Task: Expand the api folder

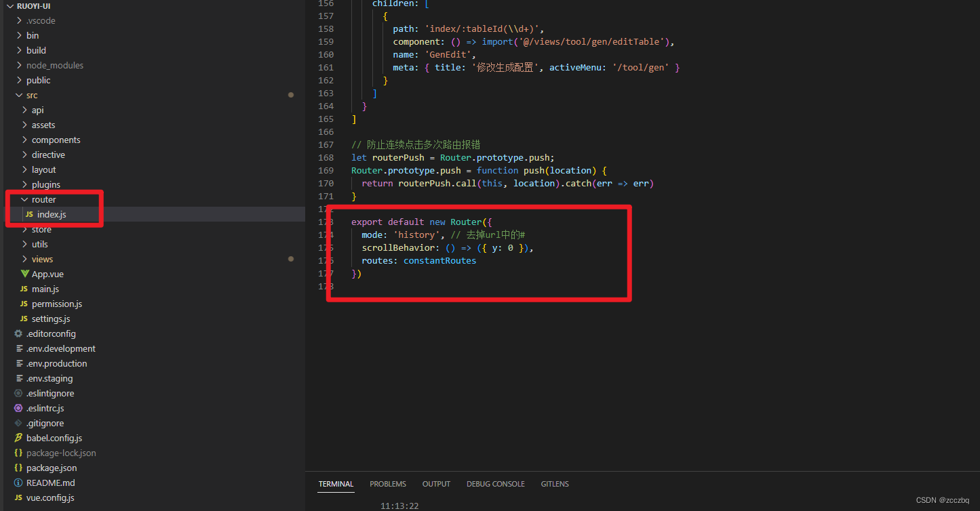Action: coord(24,110)
